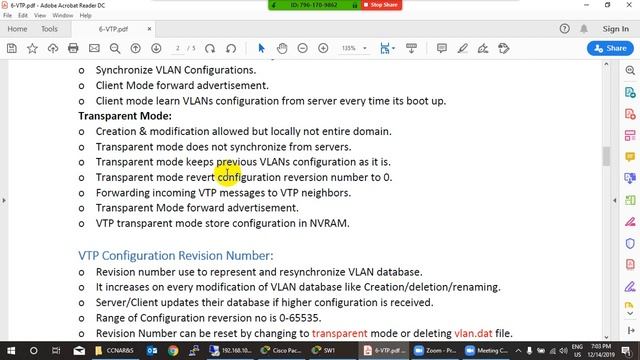Screen dimensions: 640x360
Task: Click Sign In link
Action: (x=616, y=29)
